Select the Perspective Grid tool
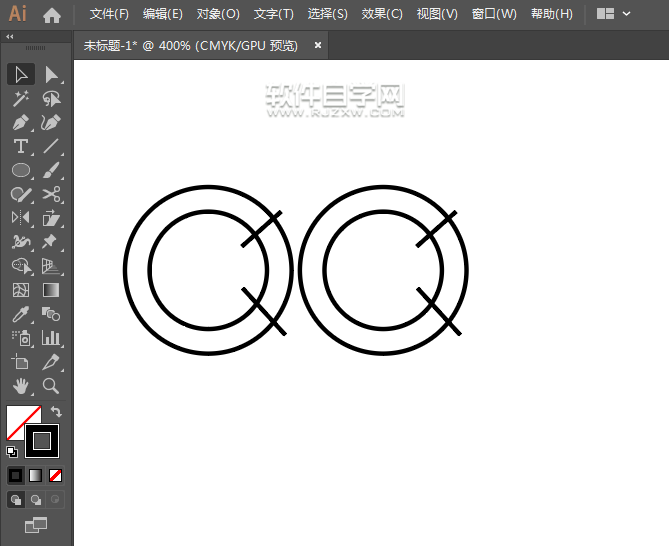Screen dimensions: 669x546 51,266
